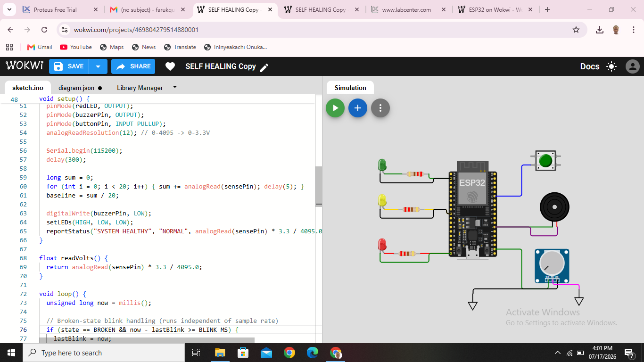Switch to the sketch.ino tab

click(x=28, y=88)
